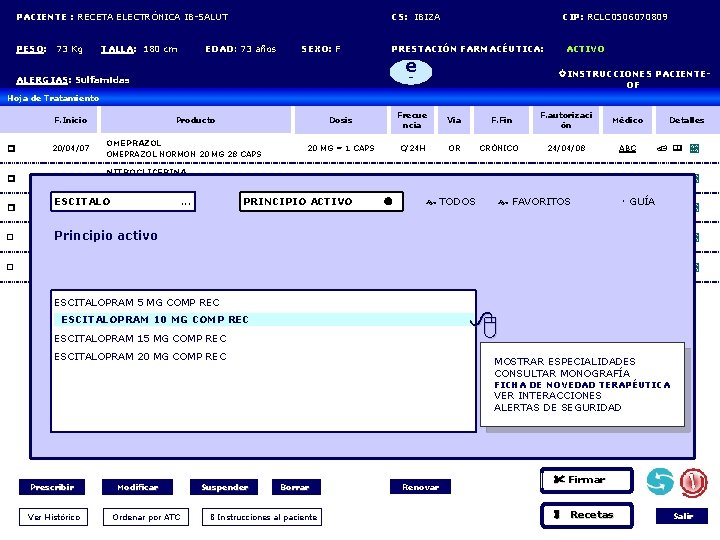Click the Q/24H frequency cell
Viewport: 720px width, 540px height.
412,148
